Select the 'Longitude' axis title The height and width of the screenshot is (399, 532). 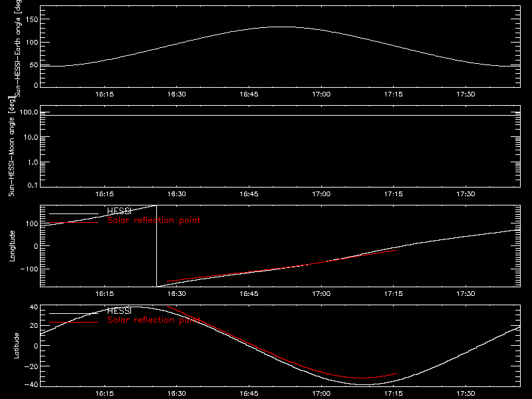(12, 246)
